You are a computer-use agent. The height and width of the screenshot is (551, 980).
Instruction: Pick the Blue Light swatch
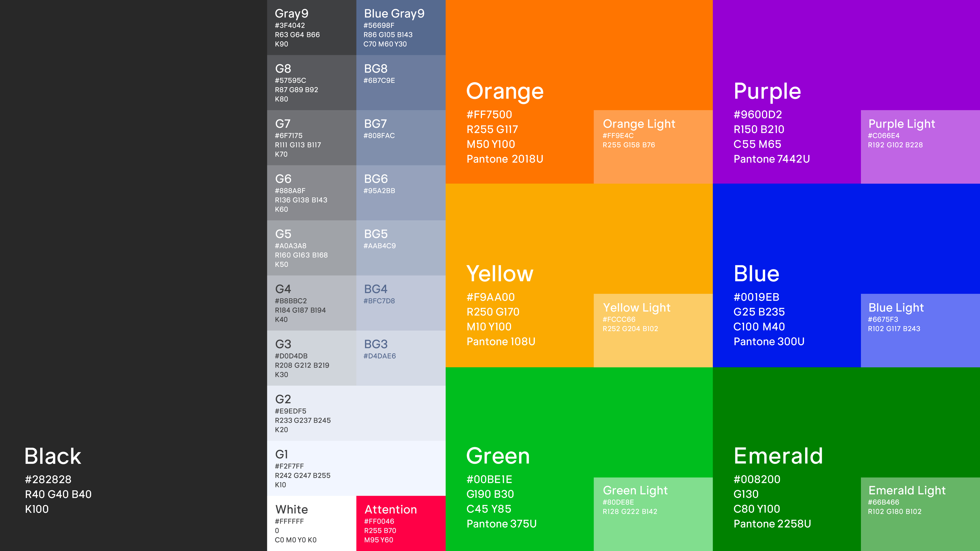920,330
